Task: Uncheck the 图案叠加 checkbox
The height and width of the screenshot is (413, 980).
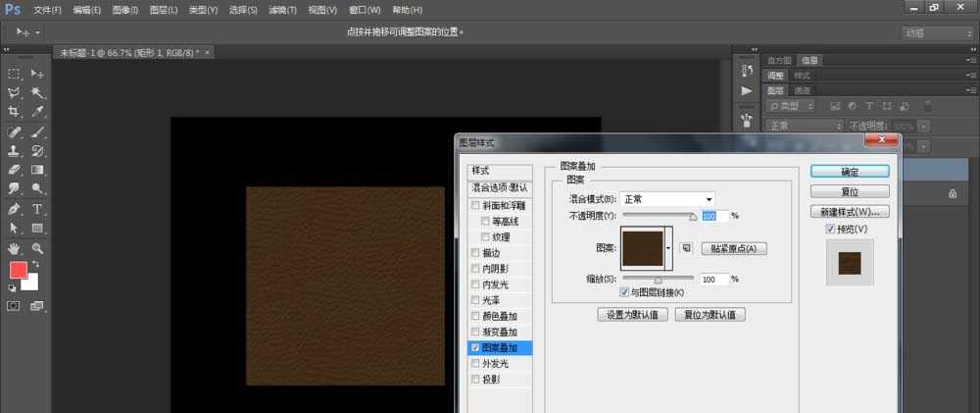Action: point(475,348)
